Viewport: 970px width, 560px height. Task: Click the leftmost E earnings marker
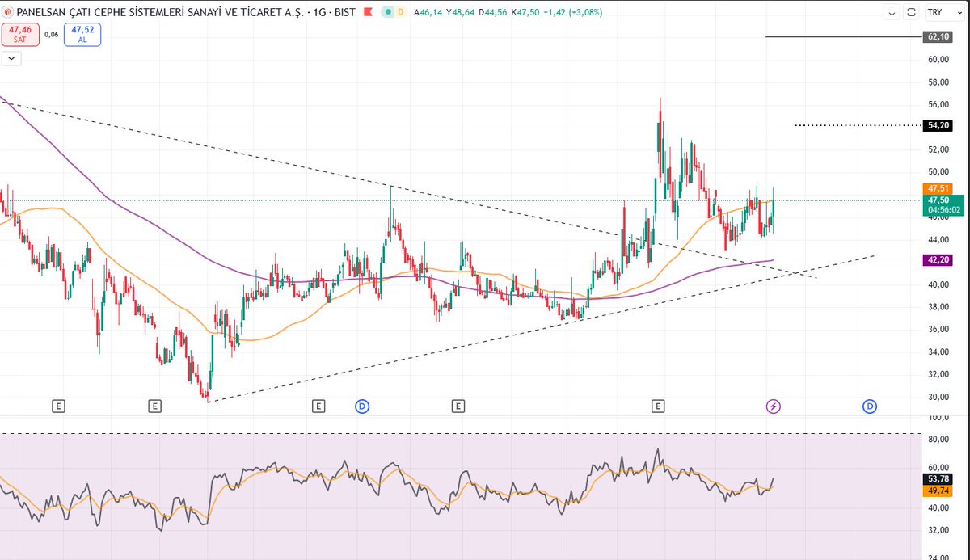point(58,406)
